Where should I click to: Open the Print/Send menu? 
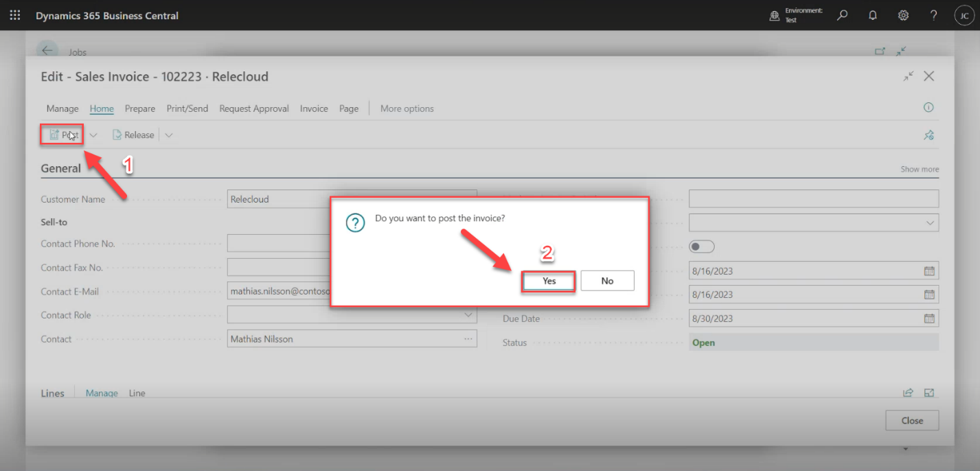pyautogui.click(x=187, y=108)
